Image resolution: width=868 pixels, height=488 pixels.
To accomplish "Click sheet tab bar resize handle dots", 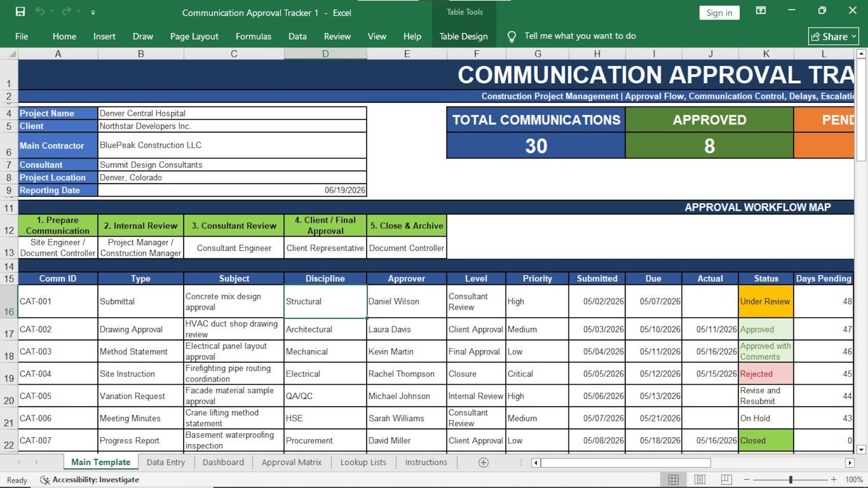I will coord(521,463).
